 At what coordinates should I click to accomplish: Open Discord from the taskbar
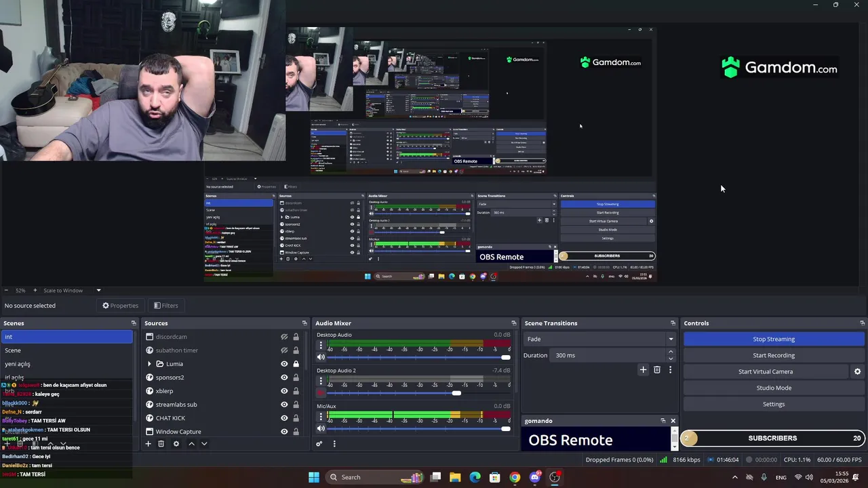pos(535,477)
